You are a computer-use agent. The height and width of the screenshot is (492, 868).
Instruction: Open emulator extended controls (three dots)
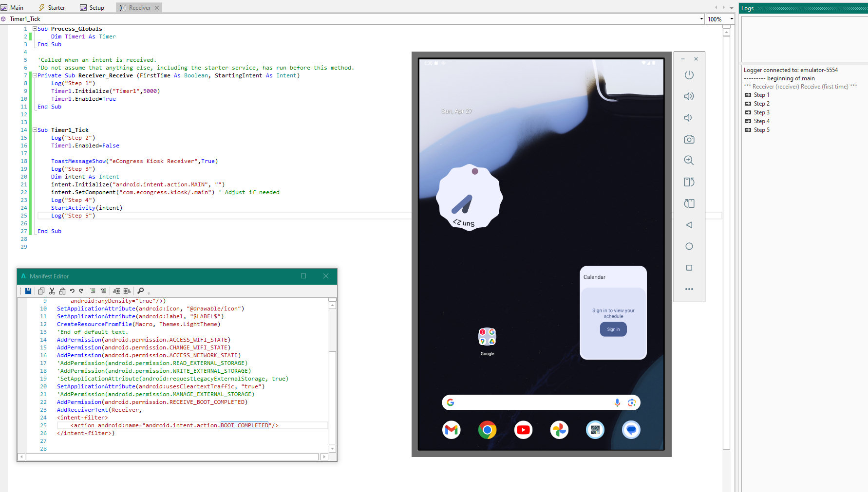tap(689, 289)
